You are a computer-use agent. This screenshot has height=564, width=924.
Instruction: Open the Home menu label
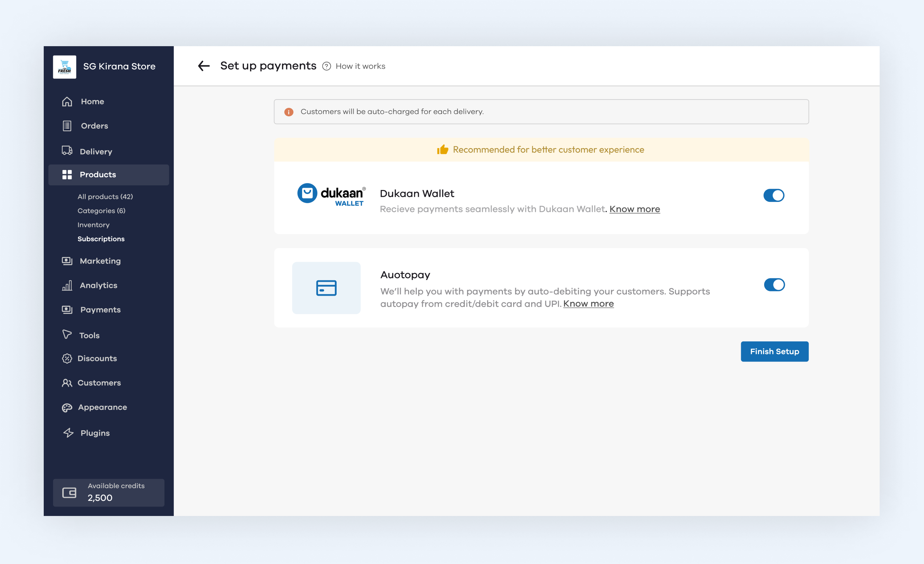click(93, 102)
